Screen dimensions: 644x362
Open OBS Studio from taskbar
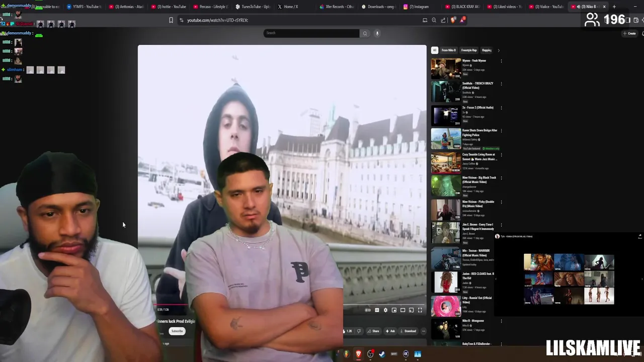tap(370, 354)
